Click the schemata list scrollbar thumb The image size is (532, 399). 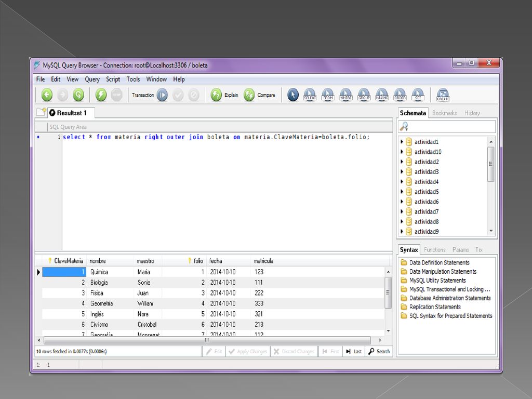[x=490, y=164]
